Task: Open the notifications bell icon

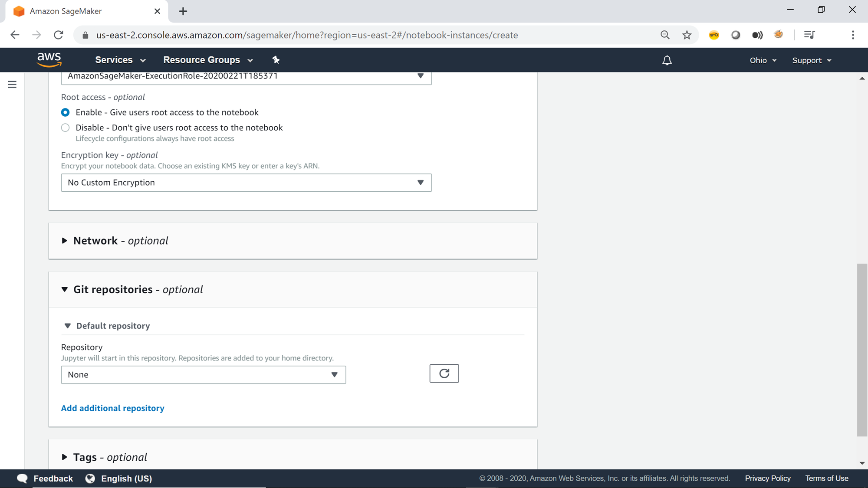Action: (x=667, y=60)
